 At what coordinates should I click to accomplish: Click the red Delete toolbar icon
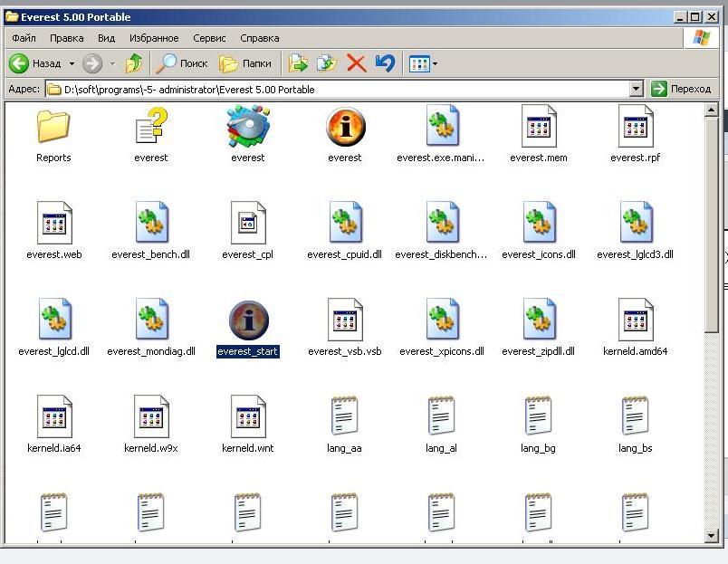pos(356,63)
